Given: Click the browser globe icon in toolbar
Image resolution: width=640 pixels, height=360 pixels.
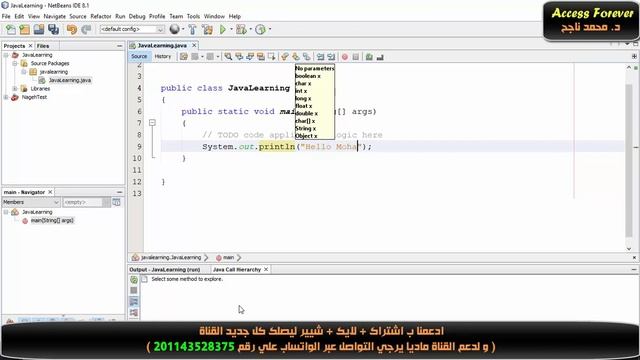Looking at the screenshot, I should pos(175,29).
